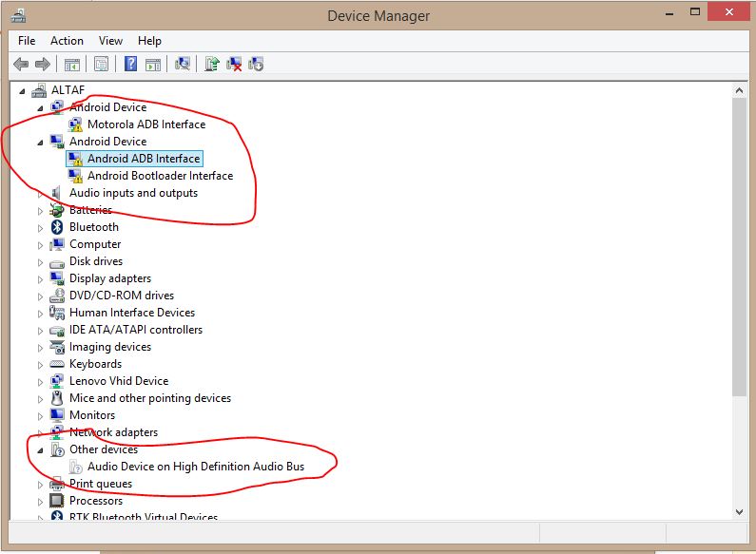Viewport: 756px width, 554px height.
Task: Click the Keyboards category icon
Action: (x=57, y=364)
